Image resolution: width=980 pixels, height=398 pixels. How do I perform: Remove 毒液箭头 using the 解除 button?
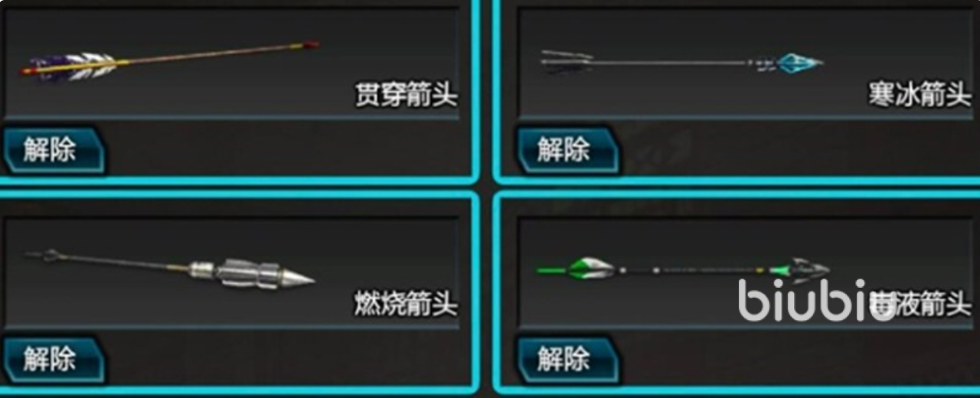pyautogui.click(x=567, y=360)
